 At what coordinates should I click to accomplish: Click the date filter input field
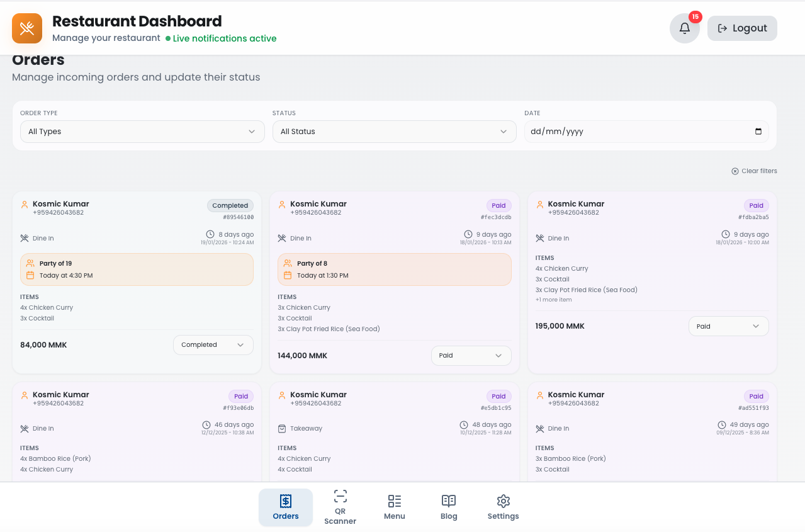646,132
